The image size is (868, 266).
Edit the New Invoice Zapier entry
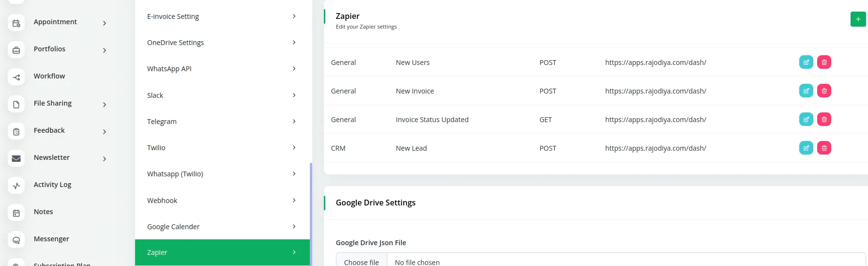(x=806, y=91)
